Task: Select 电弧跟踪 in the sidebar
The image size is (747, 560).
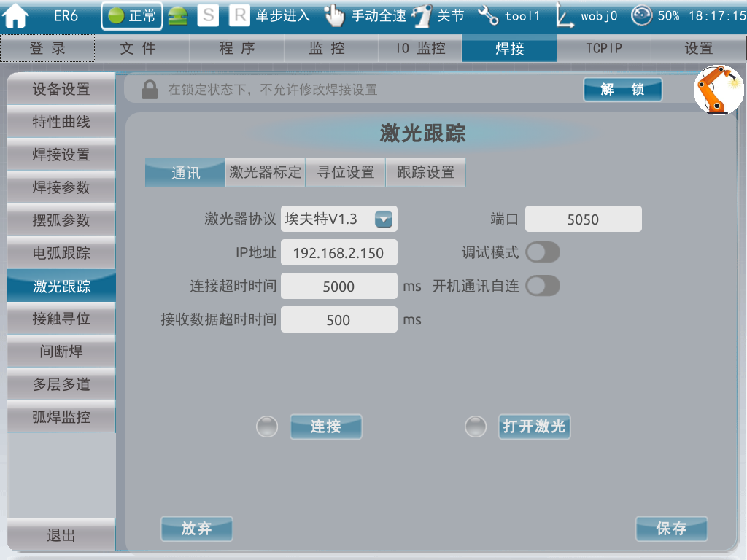Action: 61,254
